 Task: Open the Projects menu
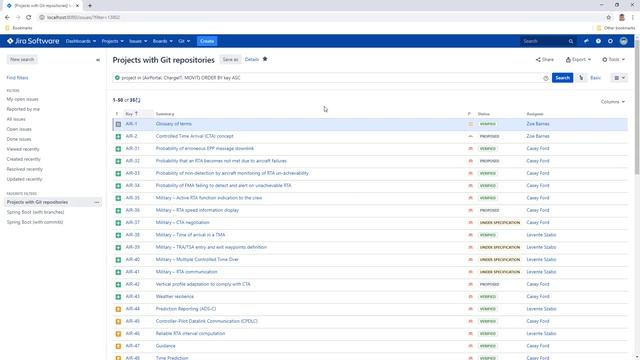[x=112, y=41]
